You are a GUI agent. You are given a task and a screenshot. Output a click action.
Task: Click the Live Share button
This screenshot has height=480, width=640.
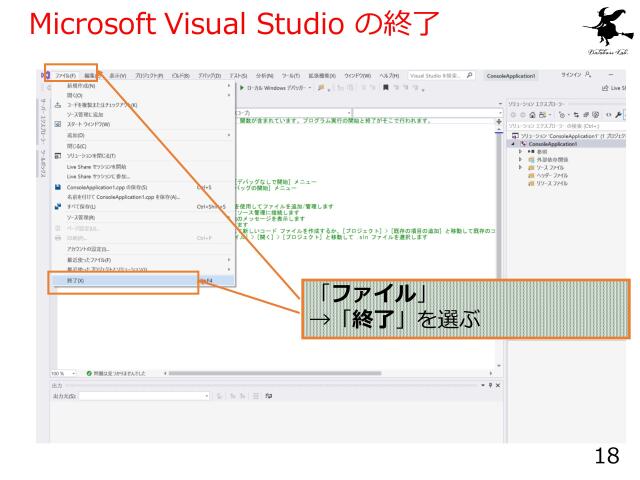[x=613, y=88]
